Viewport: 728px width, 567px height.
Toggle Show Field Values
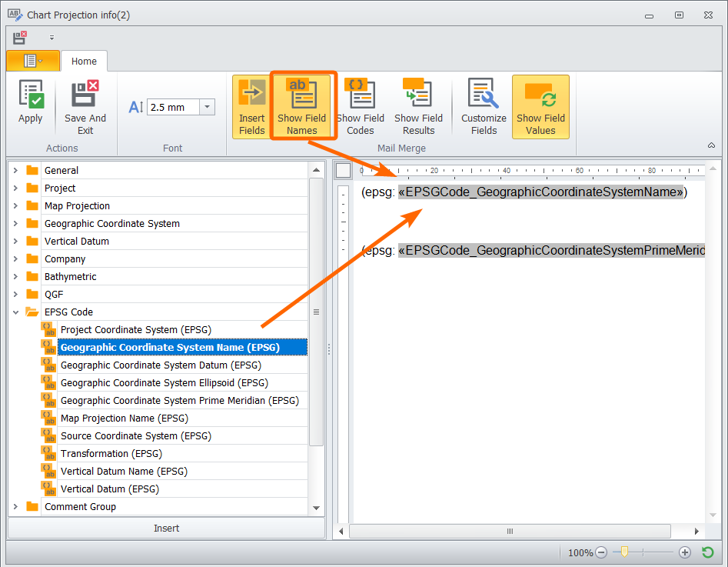(540, 108)
